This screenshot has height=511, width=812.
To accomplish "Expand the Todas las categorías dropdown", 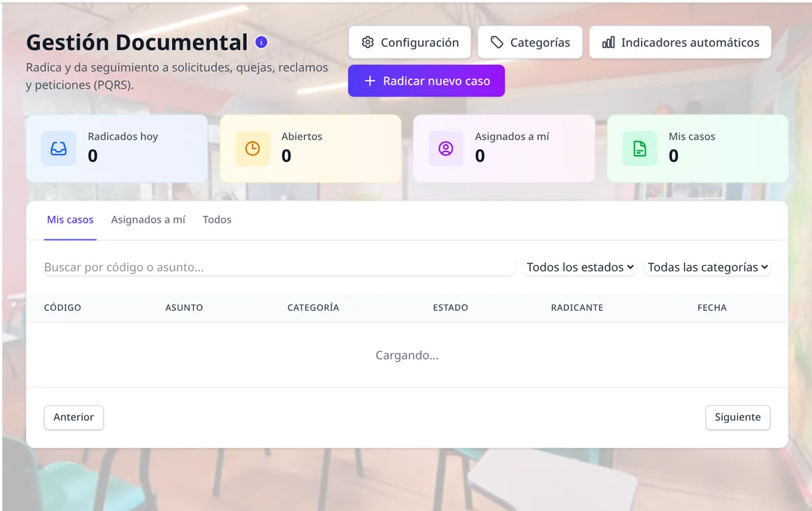I will pos(708,267).
